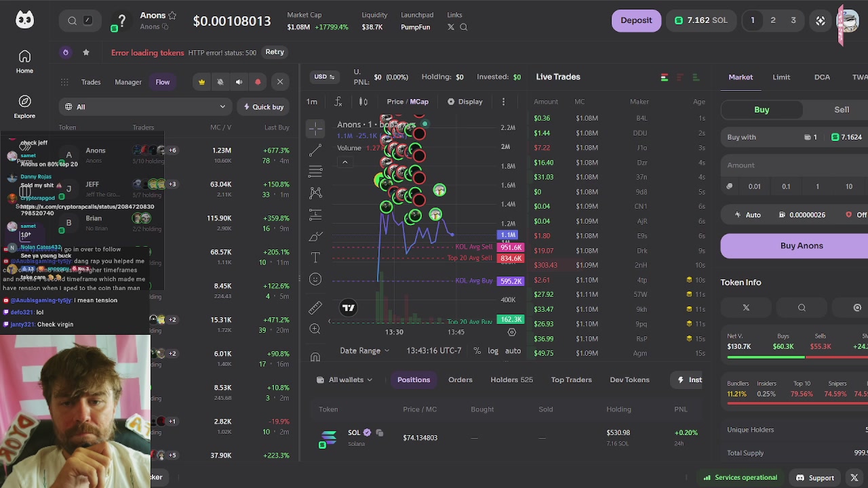
Task: Select the ruler measure tool on chart
Action: (x=315, y=308)
